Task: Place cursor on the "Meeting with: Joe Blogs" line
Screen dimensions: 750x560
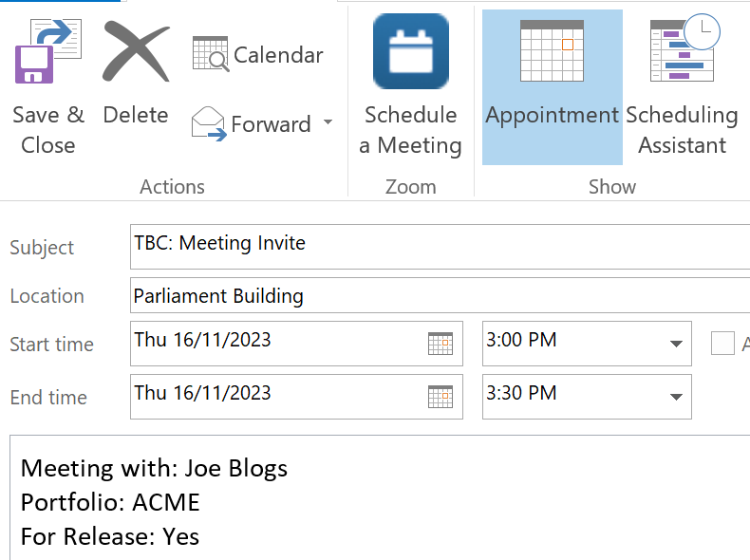Action: click(154, 468)
